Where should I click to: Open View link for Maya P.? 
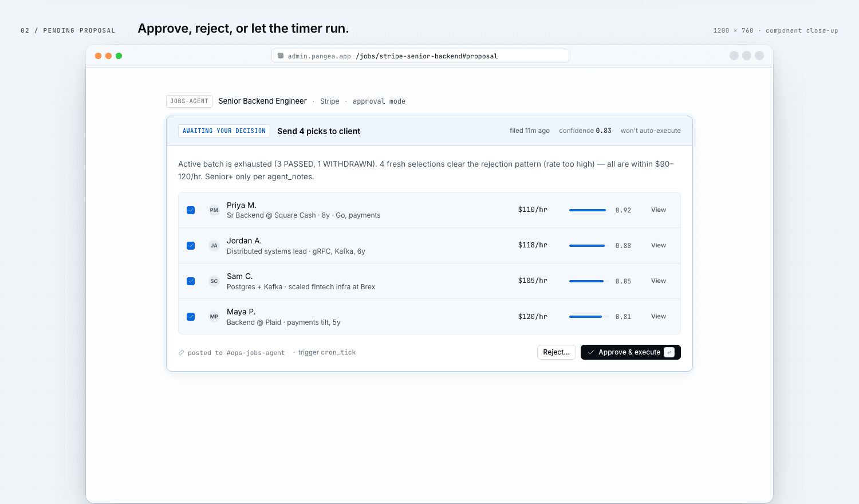(x=659, y=316)
